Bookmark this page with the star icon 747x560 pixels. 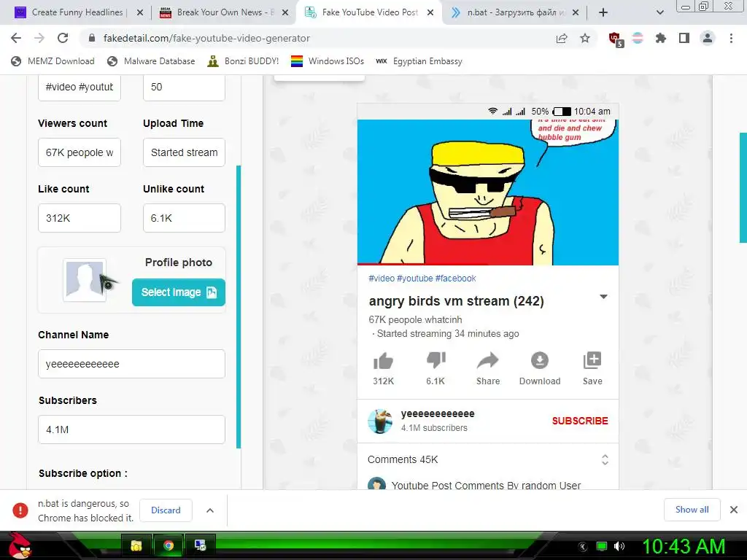585,38
